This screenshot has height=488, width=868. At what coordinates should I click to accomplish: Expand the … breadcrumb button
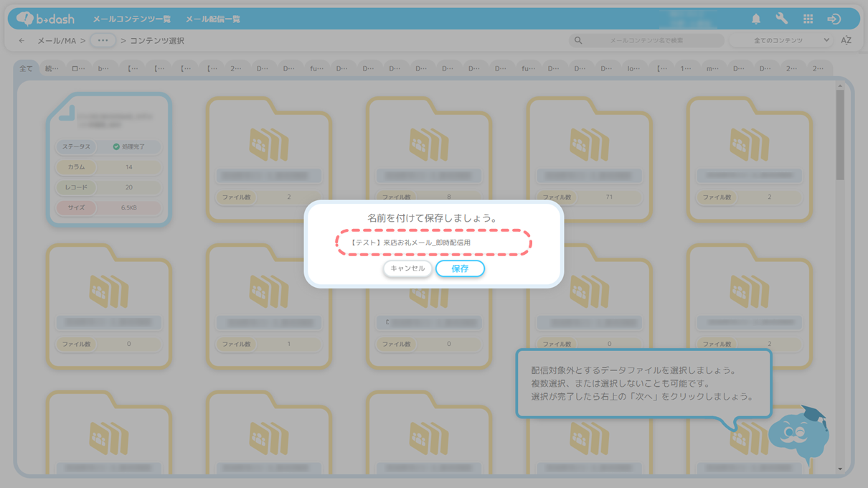point(103,41)
